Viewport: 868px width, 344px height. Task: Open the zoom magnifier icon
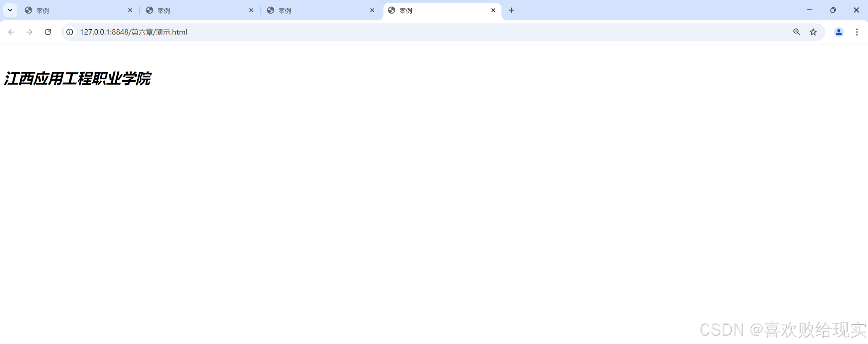point(797,32)
